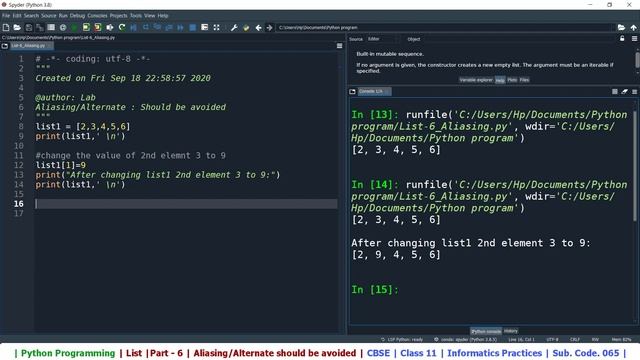Click the CRLF end-of-line status
The width and height of the screenshot is (640, 360).
click(x=575, y=339)
